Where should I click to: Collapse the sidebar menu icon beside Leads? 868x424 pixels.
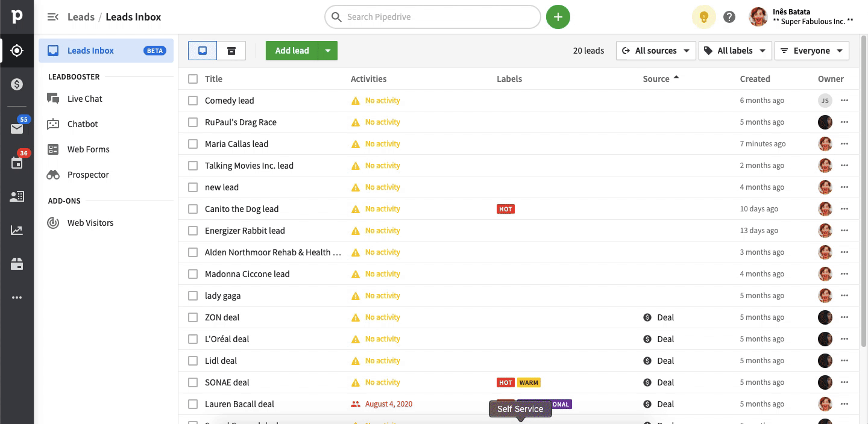click(53, 17)
